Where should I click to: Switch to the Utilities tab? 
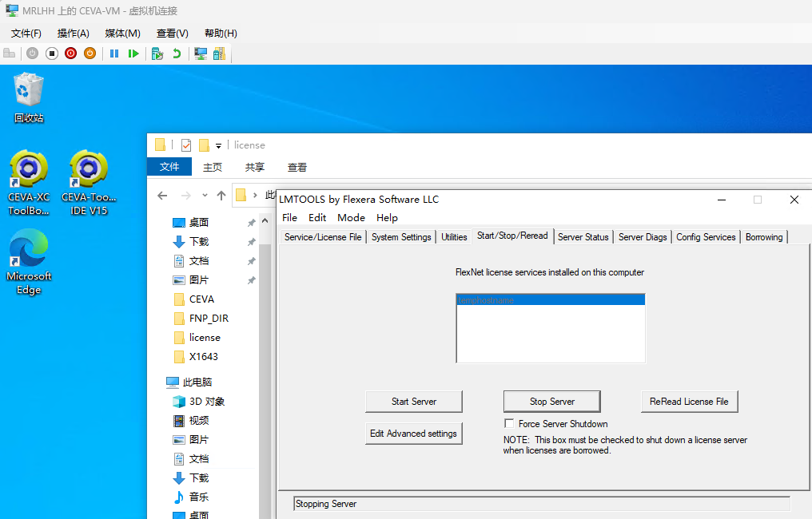454,237
